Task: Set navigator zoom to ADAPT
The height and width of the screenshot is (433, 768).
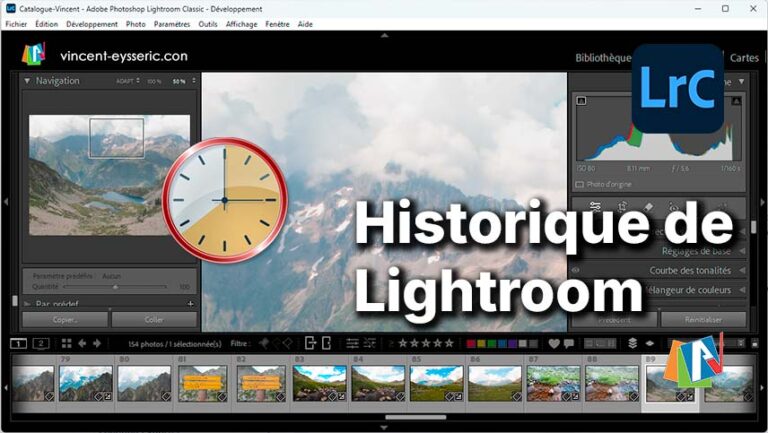Action: [125, 81]
